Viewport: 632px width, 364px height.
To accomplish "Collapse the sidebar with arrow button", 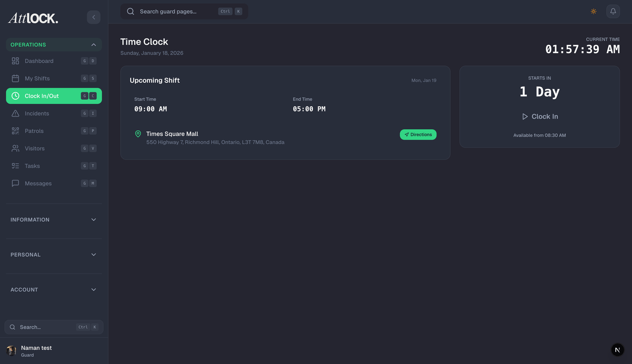I will coord(93,17).
